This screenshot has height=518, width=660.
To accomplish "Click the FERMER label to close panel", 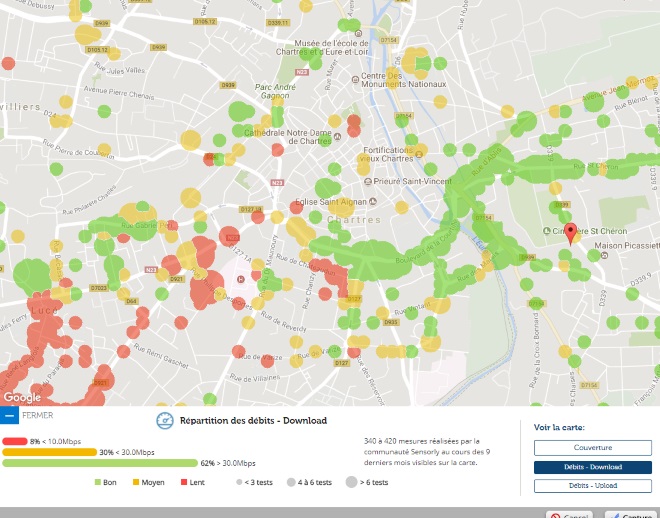I will [x=37, y=415].
